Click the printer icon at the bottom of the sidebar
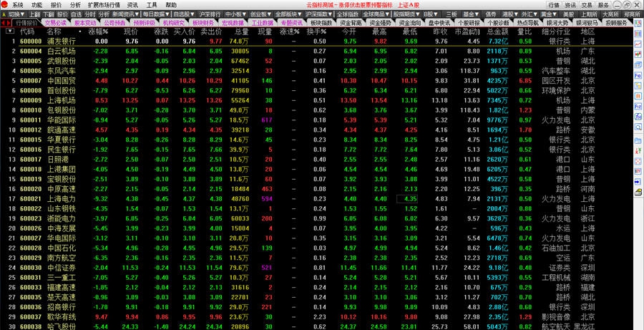This screenshot has height=330, width=644. [x=638, y=192]
